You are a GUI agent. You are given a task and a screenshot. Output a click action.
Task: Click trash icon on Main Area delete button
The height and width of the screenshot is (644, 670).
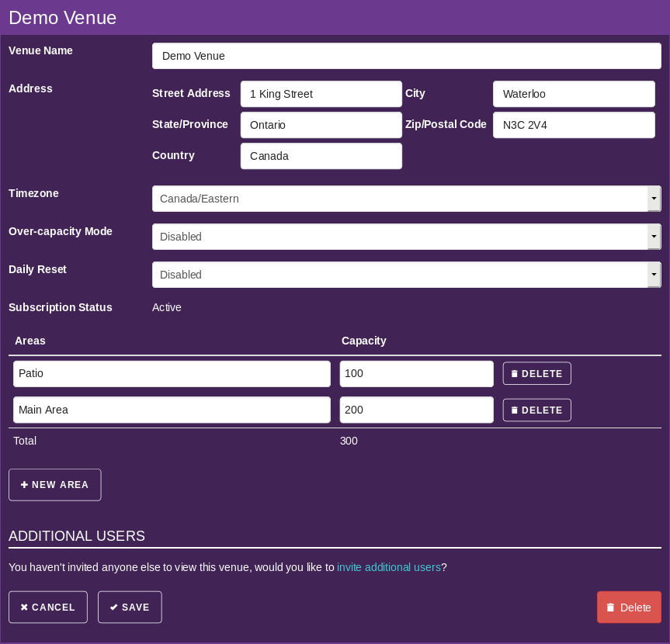tap(514, 410)
